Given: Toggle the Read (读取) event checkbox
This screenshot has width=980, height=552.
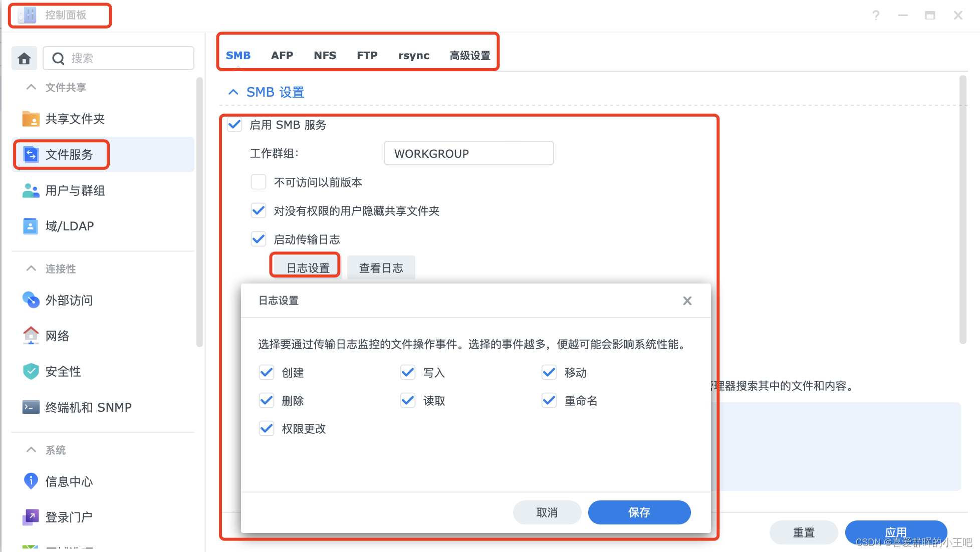Looking at the screenshot, I should [x=408, y=401].
